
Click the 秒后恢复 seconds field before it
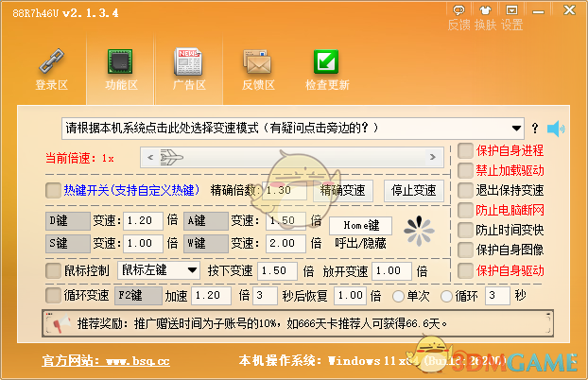point(265,296)
